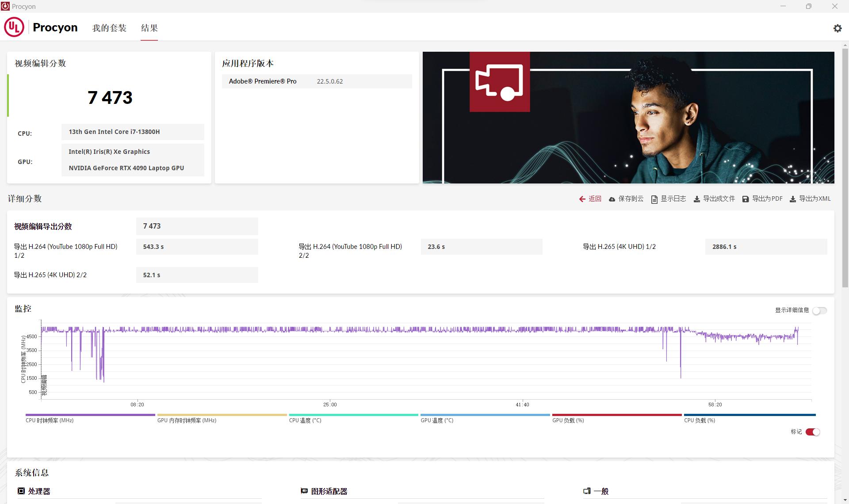Turn off the 标记 markers toggle
Viewport: 849px width, 504px height.
point(812,432)
